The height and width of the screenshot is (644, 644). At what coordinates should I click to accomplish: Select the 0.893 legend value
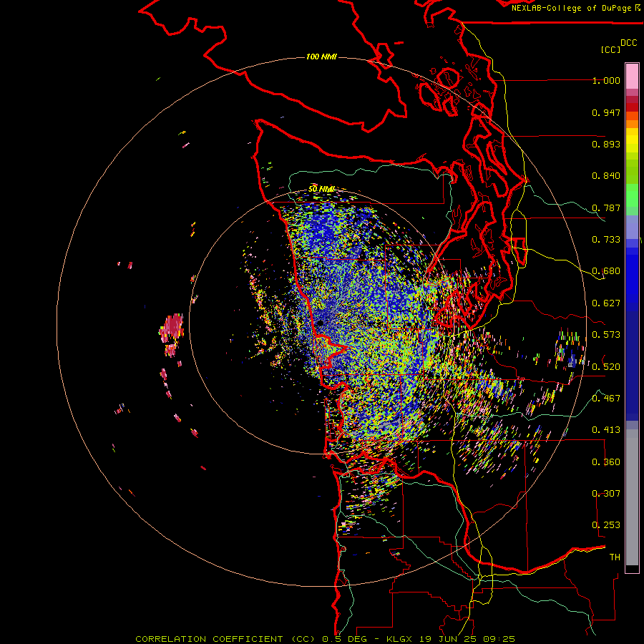tap(606, 144)
